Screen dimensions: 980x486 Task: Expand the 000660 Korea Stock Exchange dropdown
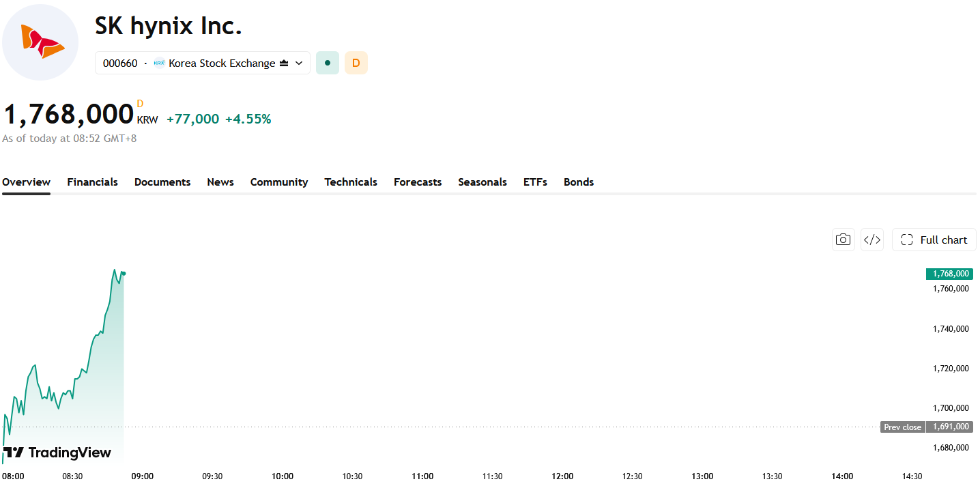[203, 63]
